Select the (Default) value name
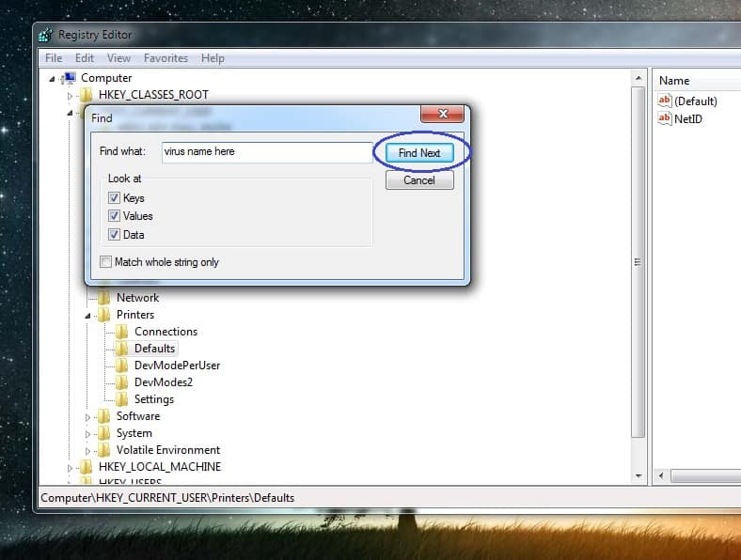 point(696,101)
